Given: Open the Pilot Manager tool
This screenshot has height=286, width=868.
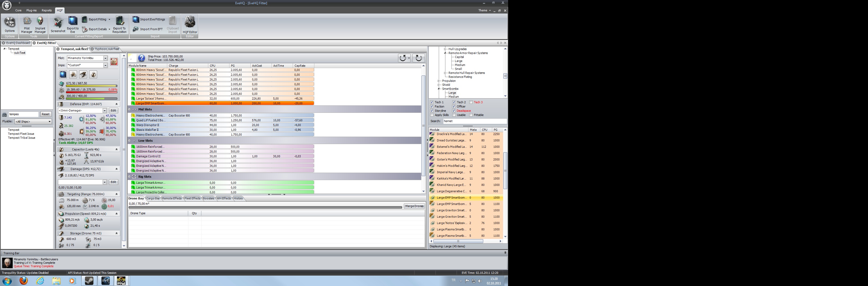Looking at the screenshot, I should (27, 25).
